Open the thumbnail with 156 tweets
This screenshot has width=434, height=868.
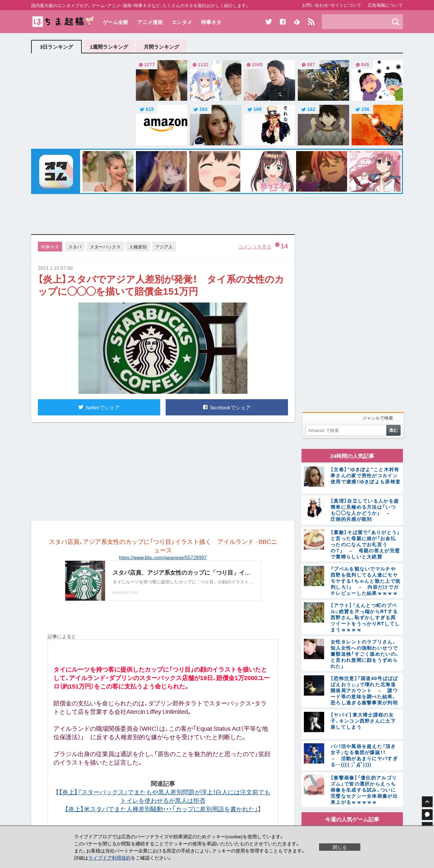(377, 125)
